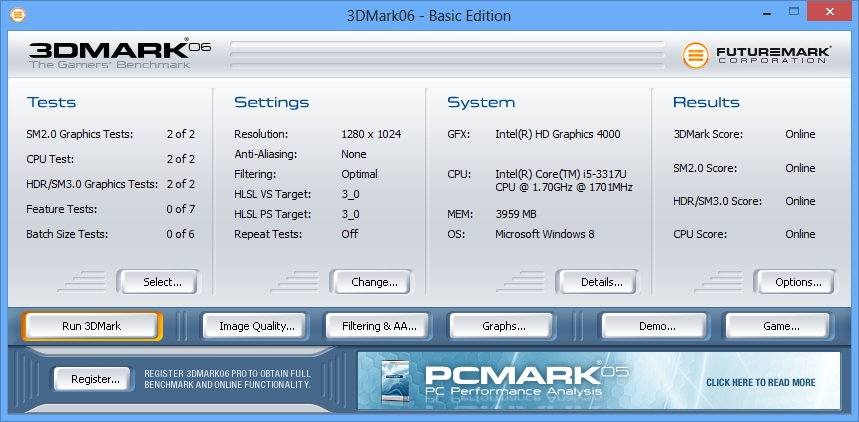Open the Change settings dialog
The height and width of the screenshot is (422, 859).
coord(371,282)
